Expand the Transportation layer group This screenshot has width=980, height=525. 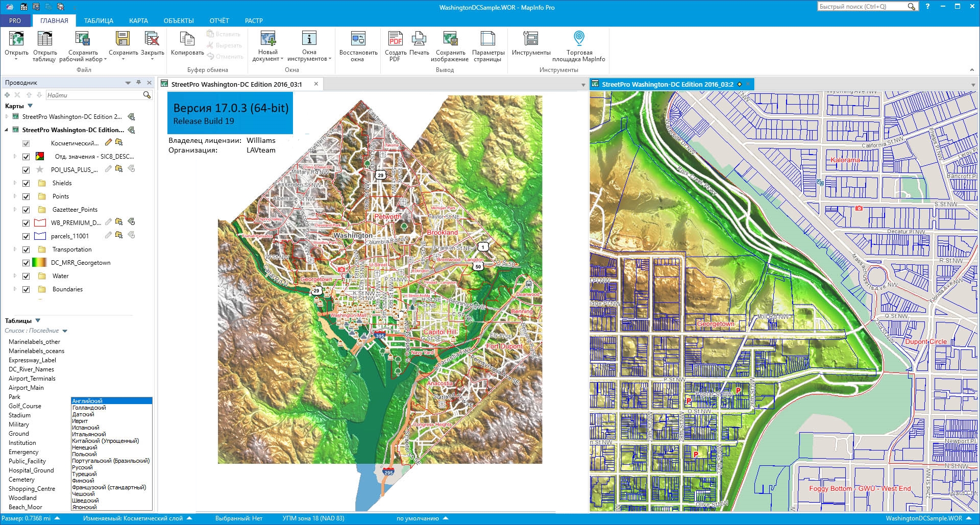click(15, 249)
